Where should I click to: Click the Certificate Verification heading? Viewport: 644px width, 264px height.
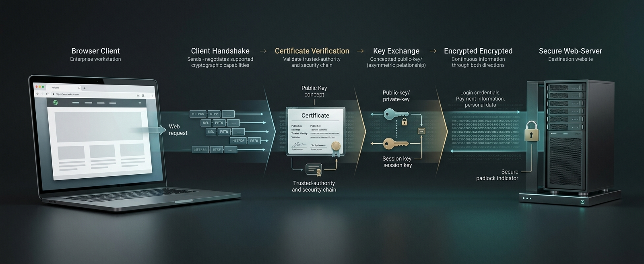point(312,51)
